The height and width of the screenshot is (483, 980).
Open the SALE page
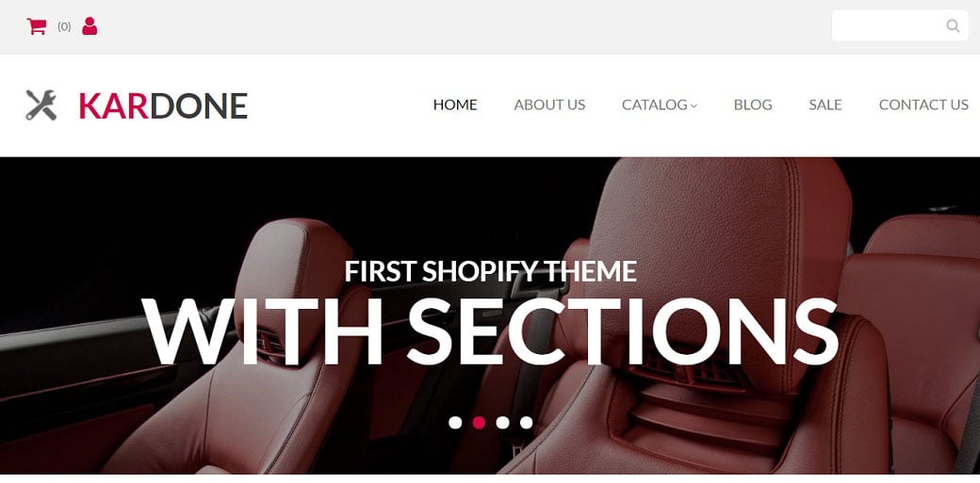[x=825, y=105]
